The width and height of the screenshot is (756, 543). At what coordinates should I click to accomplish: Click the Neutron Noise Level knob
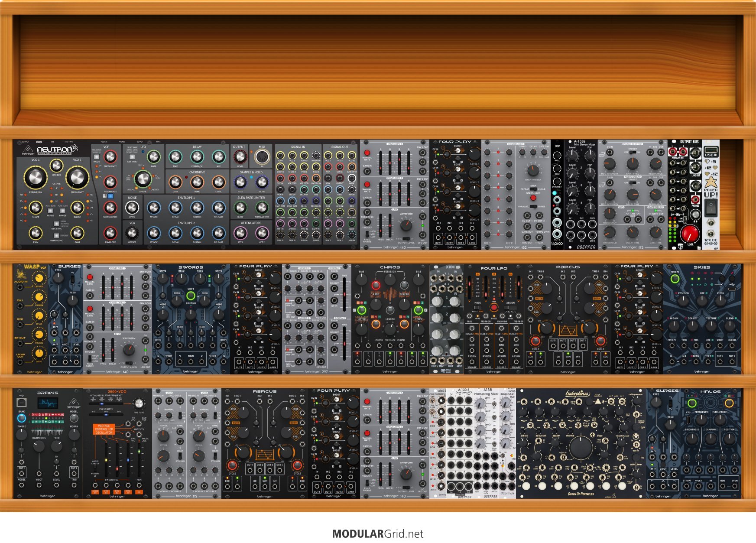tap(132, 208)
